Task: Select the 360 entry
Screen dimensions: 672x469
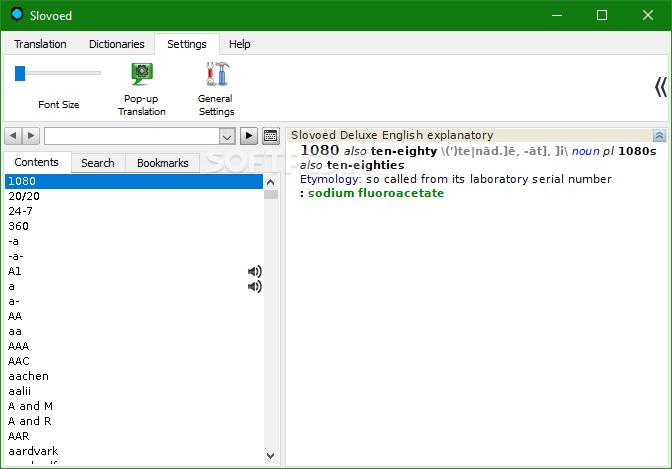Action: [x=134, y=226]
